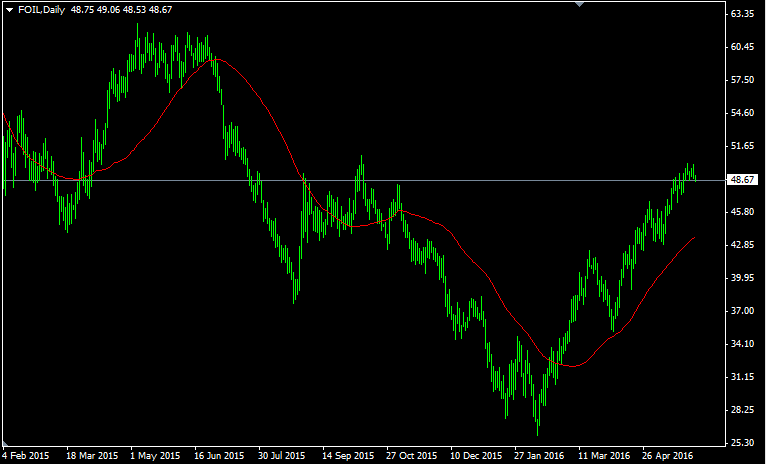Click the 1 May 2015 date label
Screen dimensions: 766x464
coord(155,456)
